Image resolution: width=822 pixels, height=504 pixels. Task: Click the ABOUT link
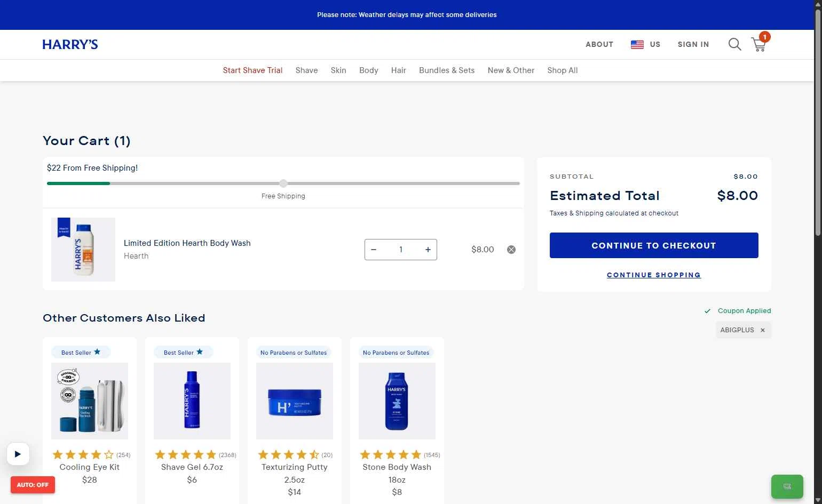point(599,44)
